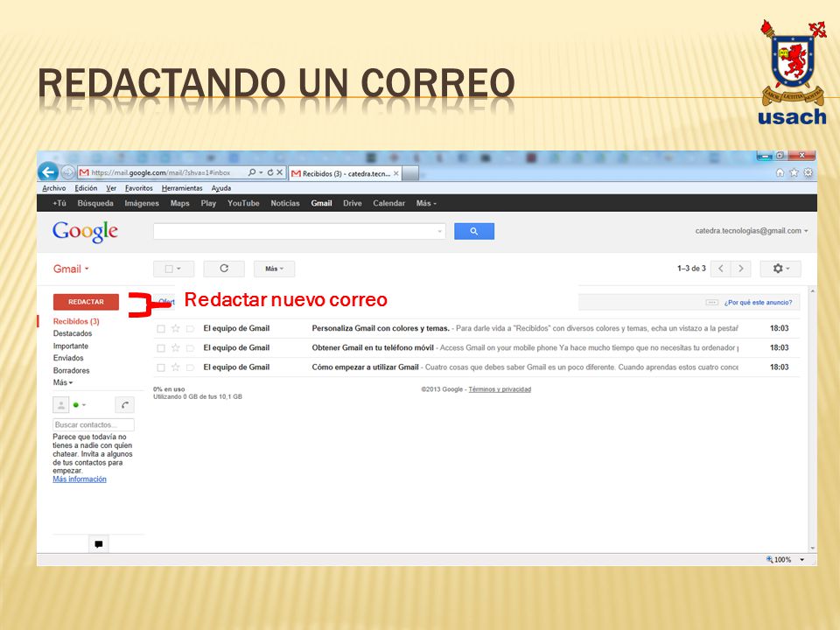Open the Edición menu
Viewport: 840px width, 630px height.
coord(87,188)
